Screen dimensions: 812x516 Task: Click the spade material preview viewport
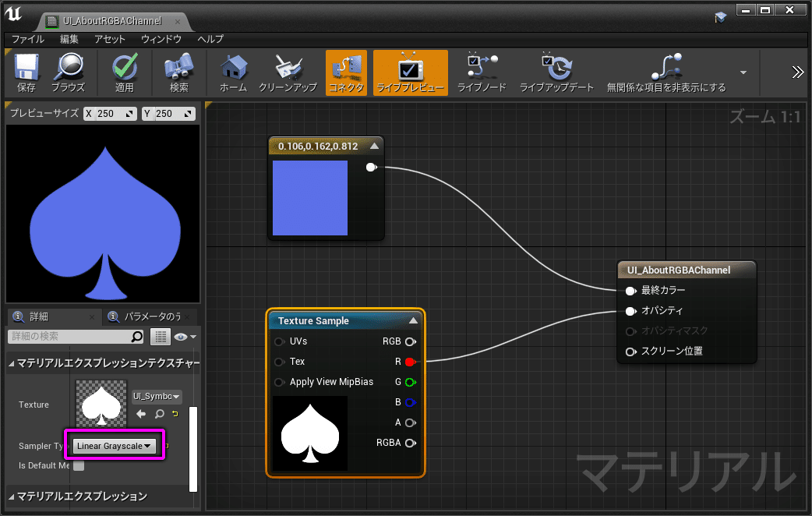pyautogui.click(x=103, y=214)
